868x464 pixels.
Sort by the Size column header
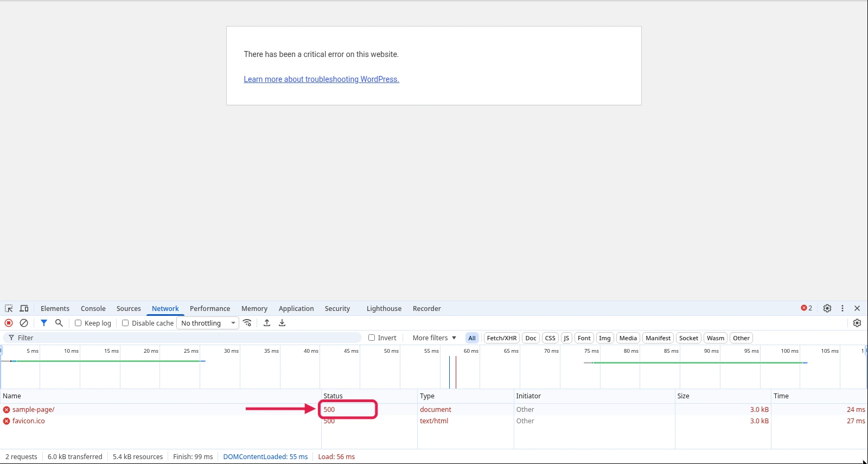(x=723, y=396)
